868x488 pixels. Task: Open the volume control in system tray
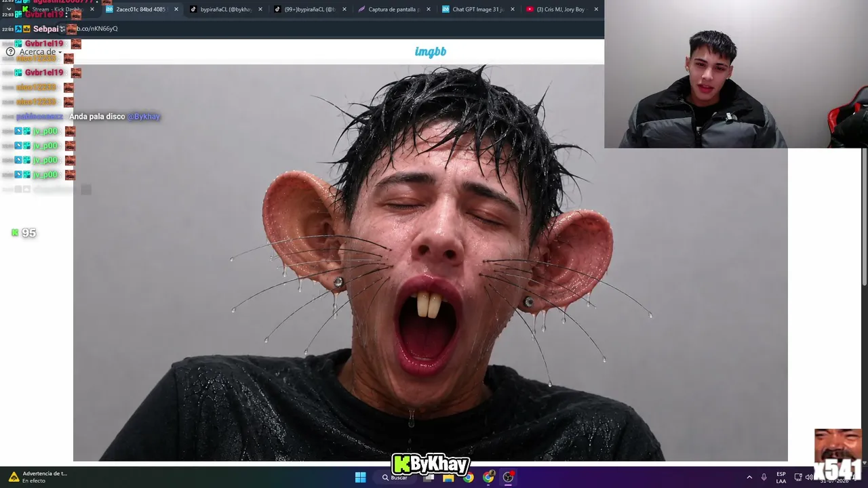click(809, 477)
